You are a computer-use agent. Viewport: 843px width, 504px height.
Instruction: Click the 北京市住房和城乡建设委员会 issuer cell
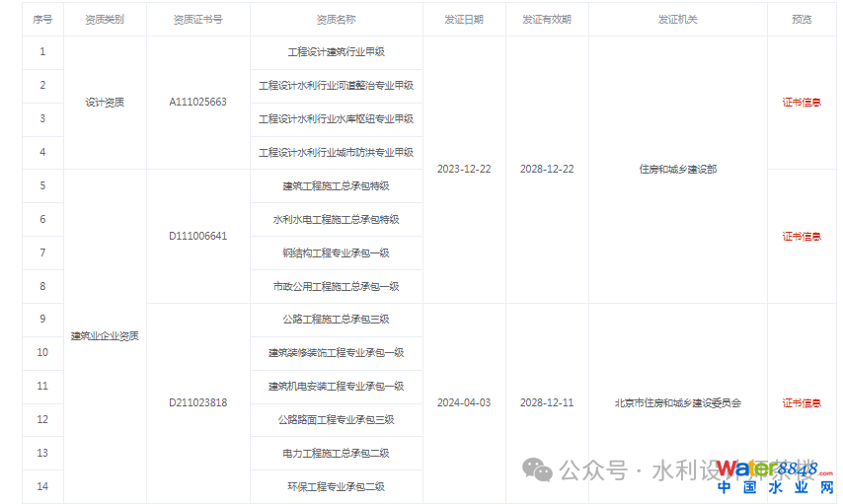click(x=677, y=402)
